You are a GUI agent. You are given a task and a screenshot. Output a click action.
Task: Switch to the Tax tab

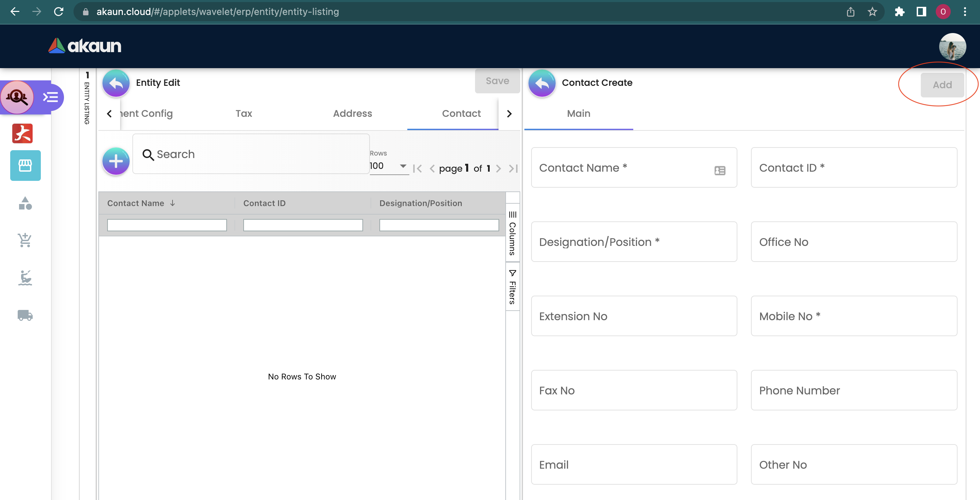coord(244,113)
